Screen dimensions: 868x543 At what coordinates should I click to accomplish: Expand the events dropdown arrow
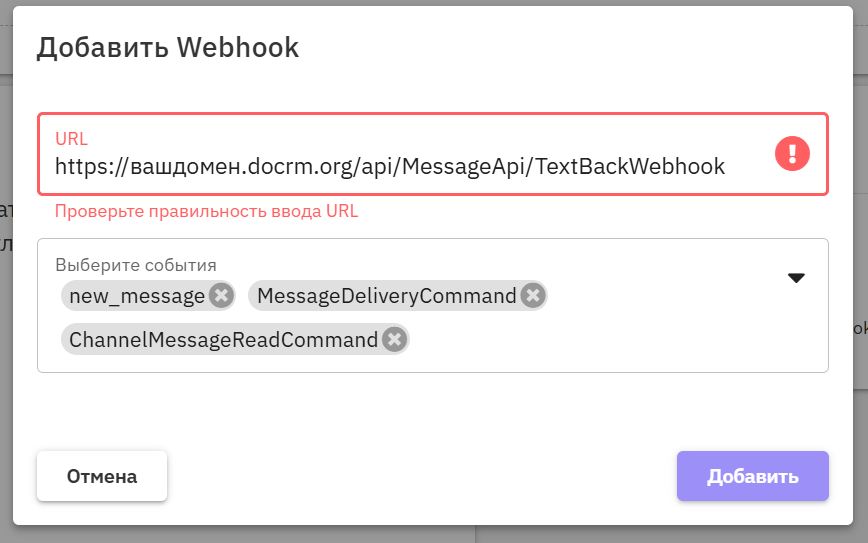[796, 278]
